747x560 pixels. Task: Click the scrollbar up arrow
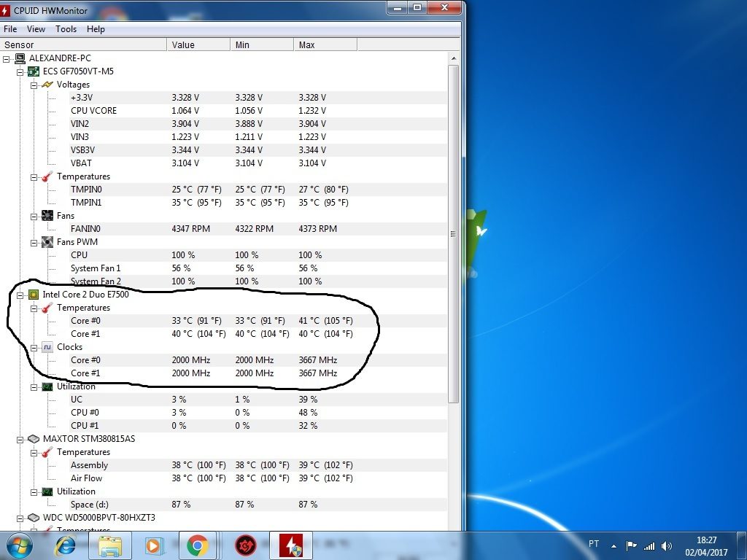(x=453, y=58)
